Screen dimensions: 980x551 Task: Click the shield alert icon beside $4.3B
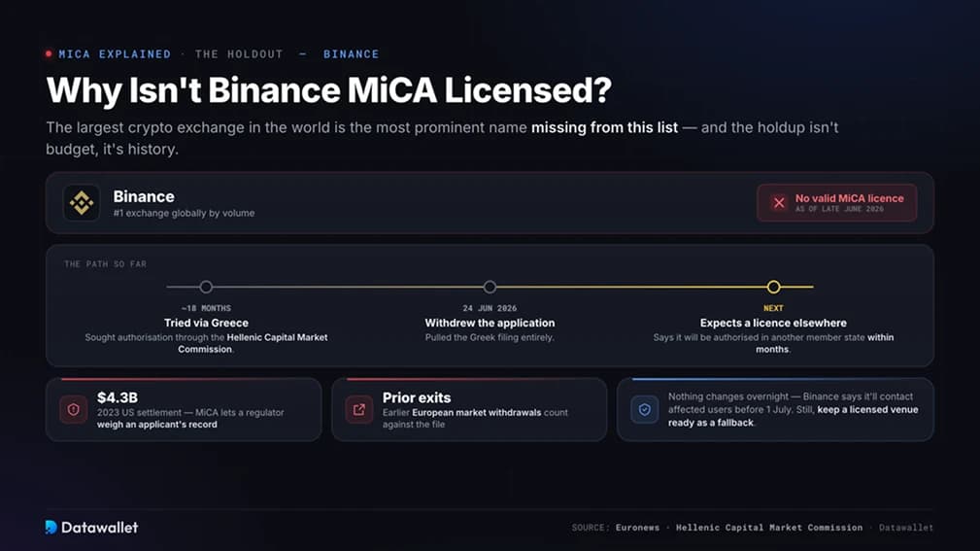(73, 410)
